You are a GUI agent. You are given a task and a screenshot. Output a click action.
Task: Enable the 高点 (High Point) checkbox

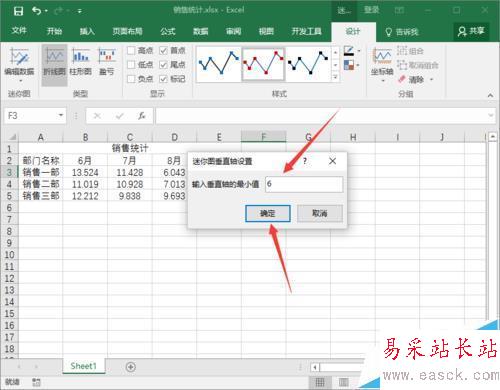pyautogui.click(x=131, y=51)
